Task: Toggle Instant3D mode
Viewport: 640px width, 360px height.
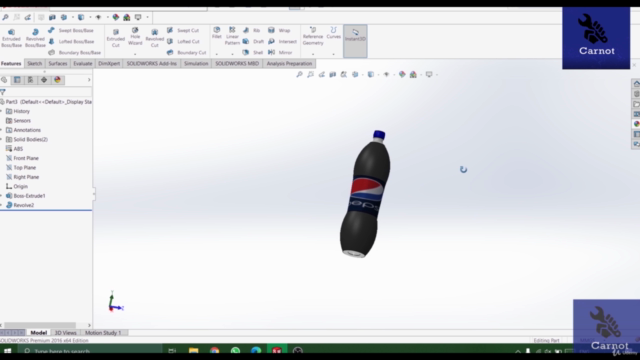Action: tap(355, 41)
